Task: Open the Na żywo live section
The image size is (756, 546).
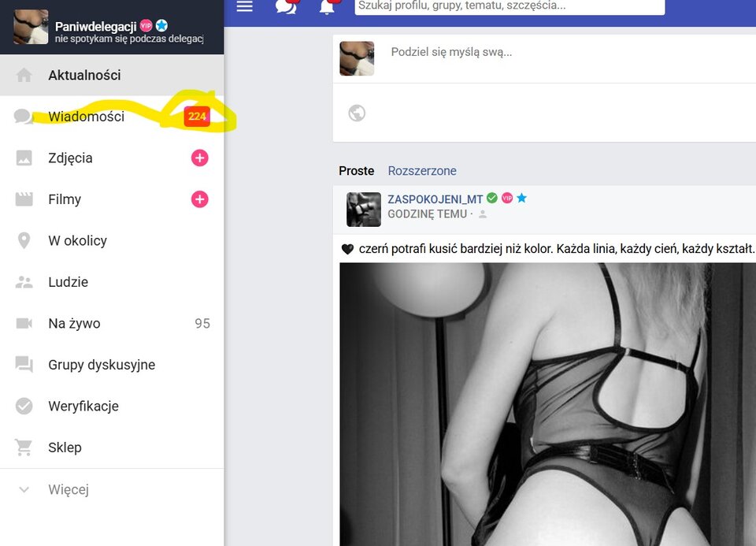Action: click(74, 324)
